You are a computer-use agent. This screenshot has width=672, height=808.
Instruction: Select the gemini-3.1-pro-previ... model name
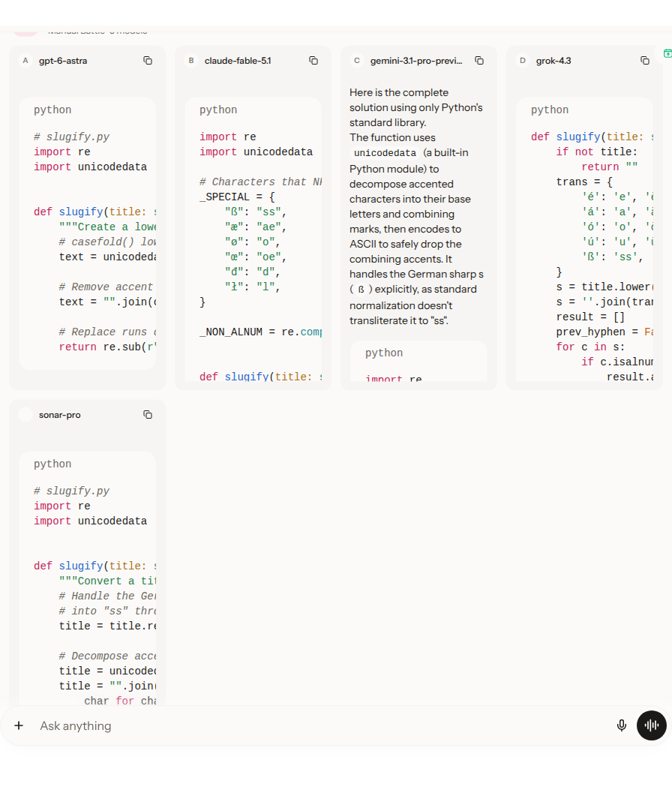tap(416, 61)
